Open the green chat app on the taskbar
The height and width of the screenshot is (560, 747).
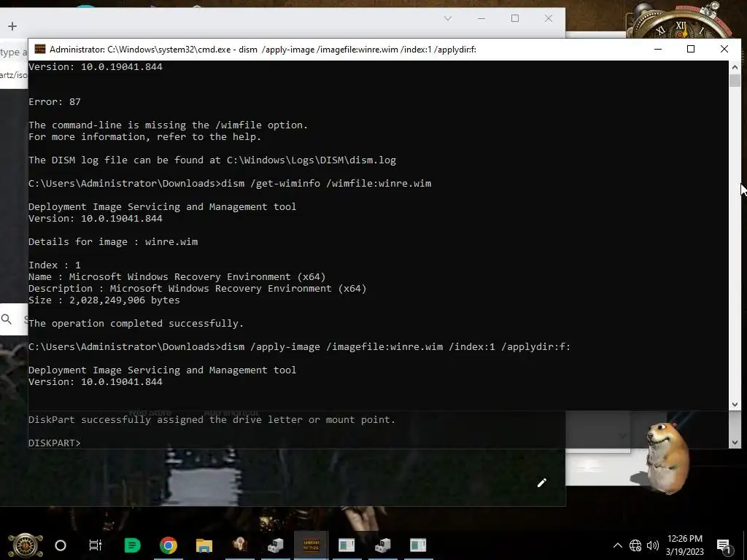pos(132,545)
